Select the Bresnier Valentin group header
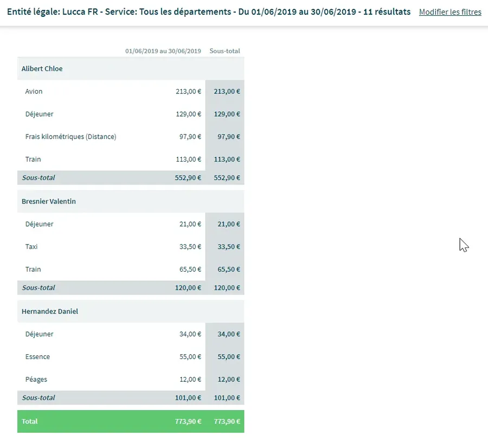The image size is (488, 448). tap(49, 201)
